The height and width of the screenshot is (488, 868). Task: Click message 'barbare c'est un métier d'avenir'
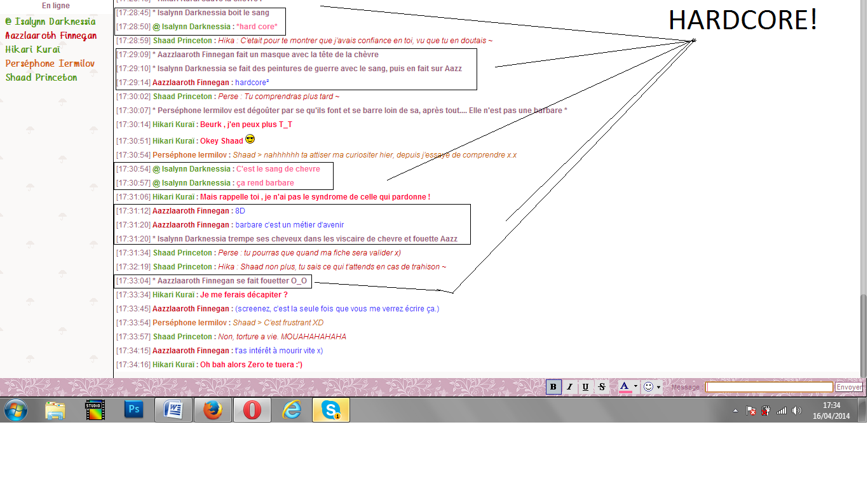290,225
